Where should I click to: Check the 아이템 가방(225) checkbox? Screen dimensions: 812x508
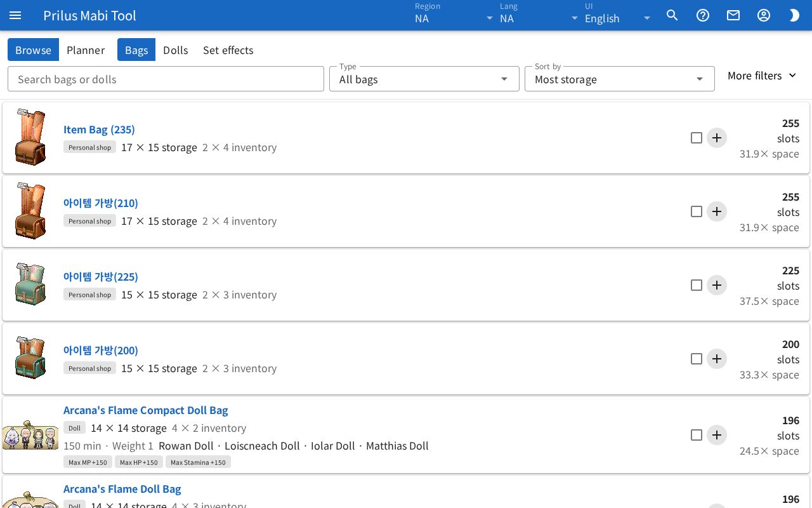point(697,285)
